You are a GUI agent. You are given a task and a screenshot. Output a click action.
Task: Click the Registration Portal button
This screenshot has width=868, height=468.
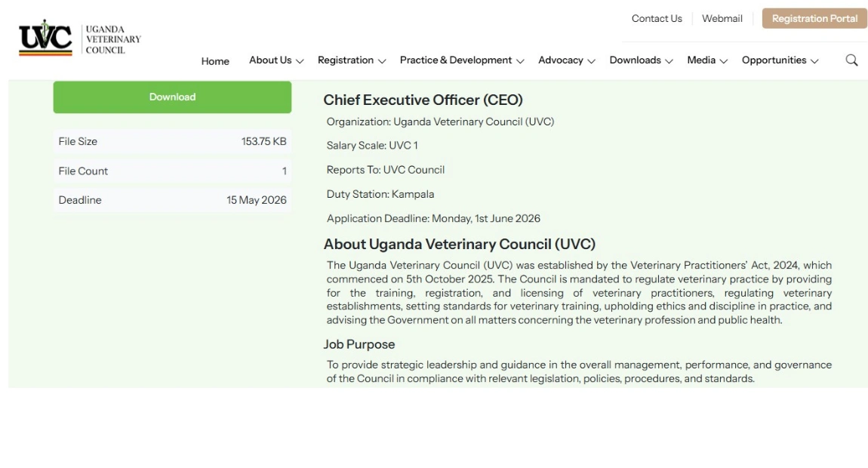pos(814,18)
